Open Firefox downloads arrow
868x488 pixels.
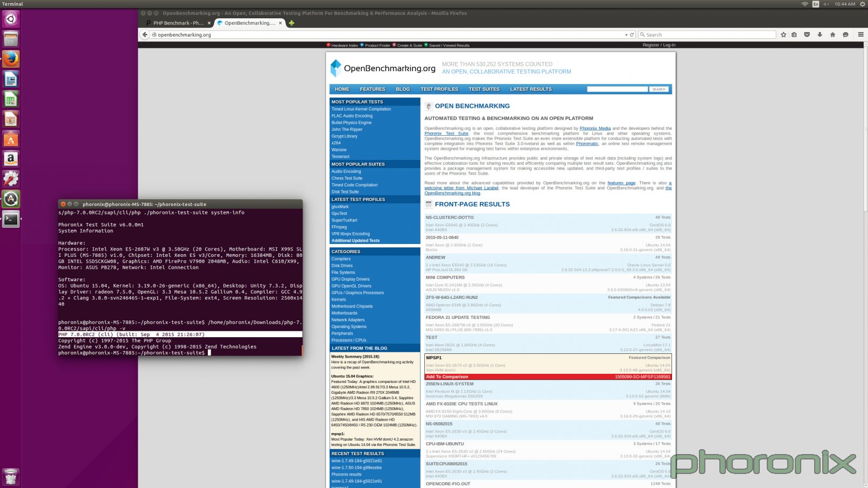[x=820, y=34]
